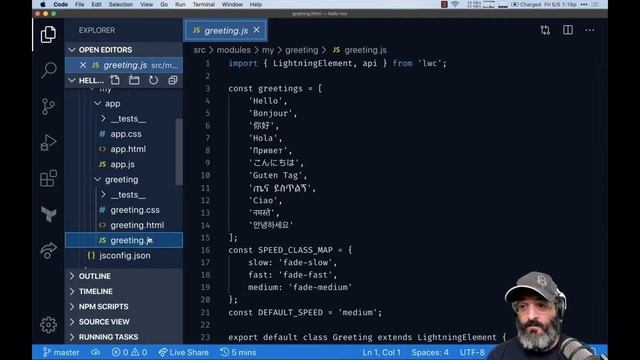Click the explorer vertical scrollbar
This screenshot has width=640, height=360.
click(179, 152)
